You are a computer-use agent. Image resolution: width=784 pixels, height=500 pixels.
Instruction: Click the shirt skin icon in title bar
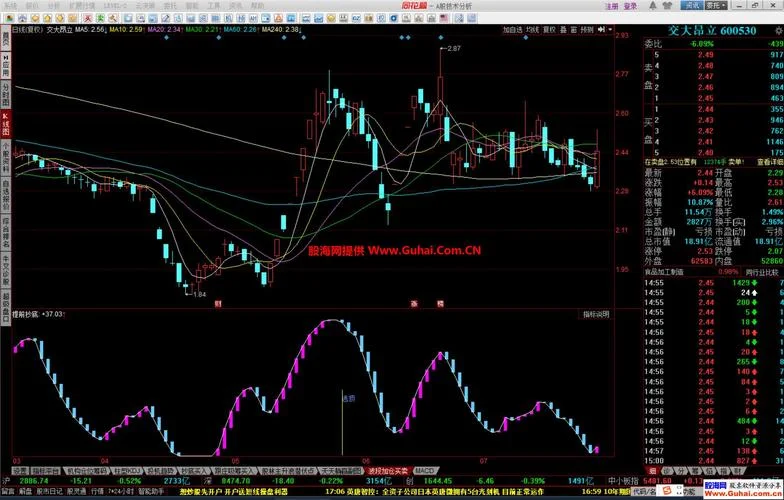[667, 6]
